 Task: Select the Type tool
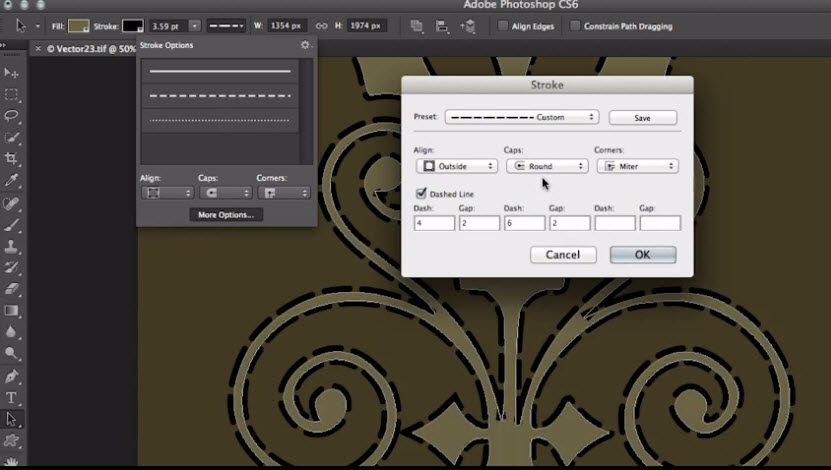pyautogui.click(x=12, y=398)
